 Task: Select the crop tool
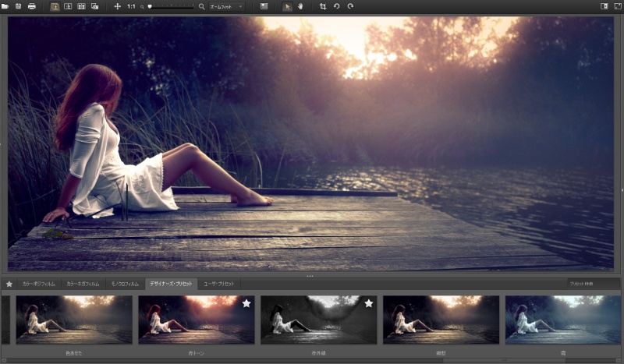[x=323, y=6]
